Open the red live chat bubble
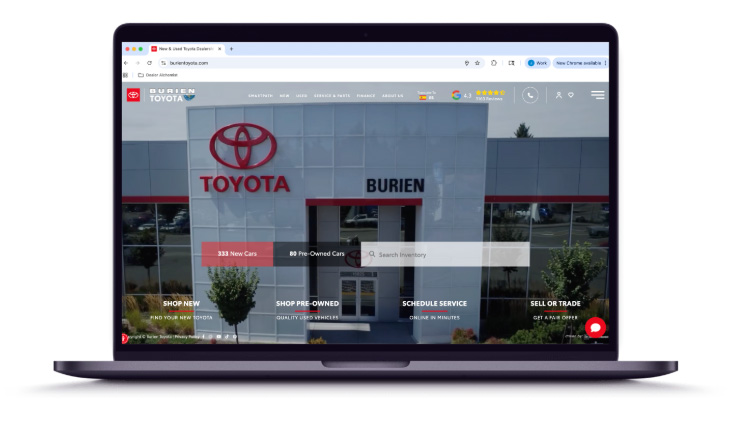The width and height of the screenshot is (732, 422). pos(595,327)
